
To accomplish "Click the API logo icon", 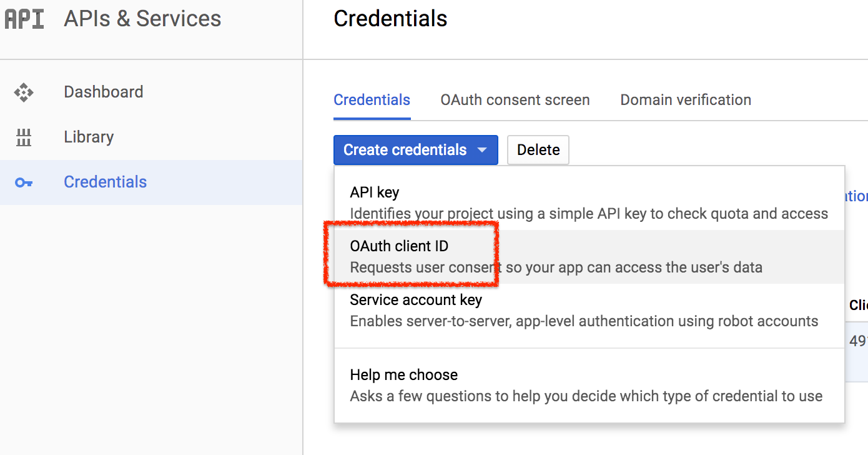I will tap(24, 19).
